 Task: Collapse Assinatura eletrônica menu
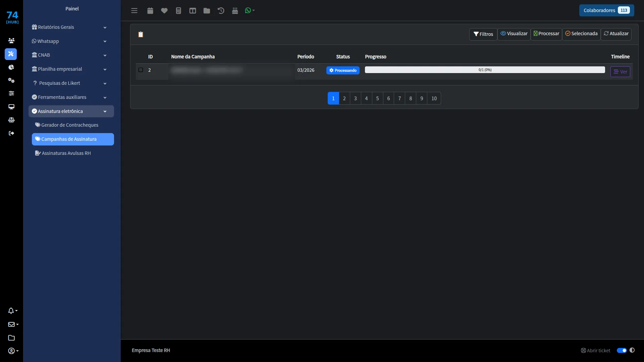tap(71, 111)
